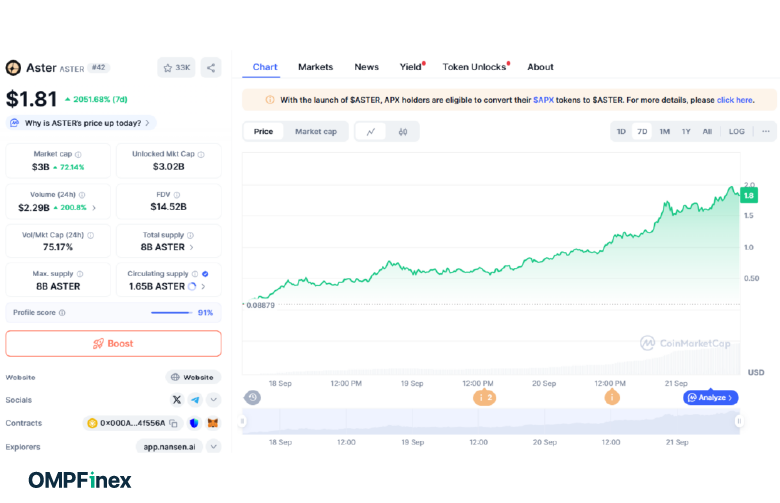The width and height of the screenshot is (780, 503).
Task: Expand Circulating supply details chevron
Action: point(203,287)
